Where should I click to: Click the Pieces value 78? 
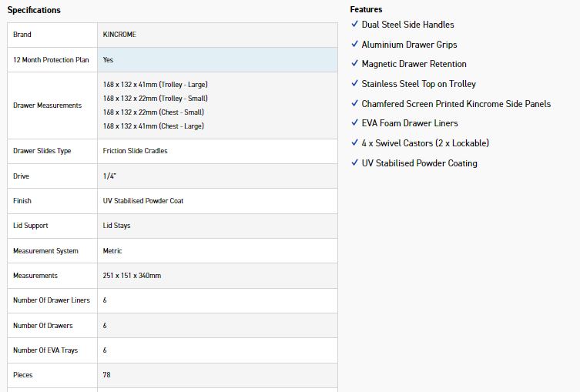pyautogui.click(x=106, y=375)
